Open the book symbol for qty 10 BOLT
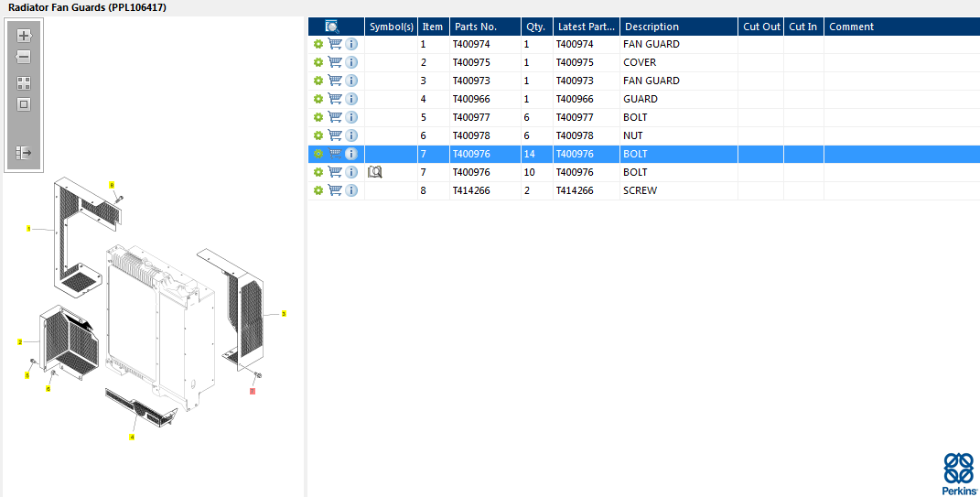980x497 pixels. click(x=374, y=172)
